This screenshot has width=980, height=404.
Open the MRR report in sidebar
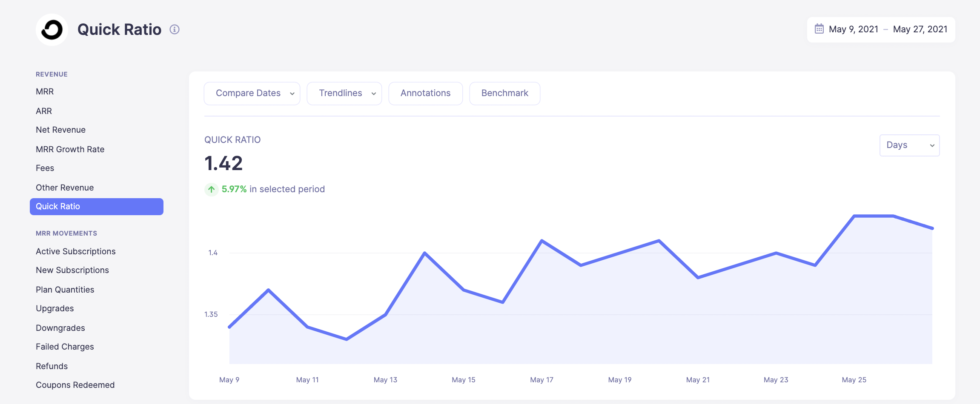point(45,91)
